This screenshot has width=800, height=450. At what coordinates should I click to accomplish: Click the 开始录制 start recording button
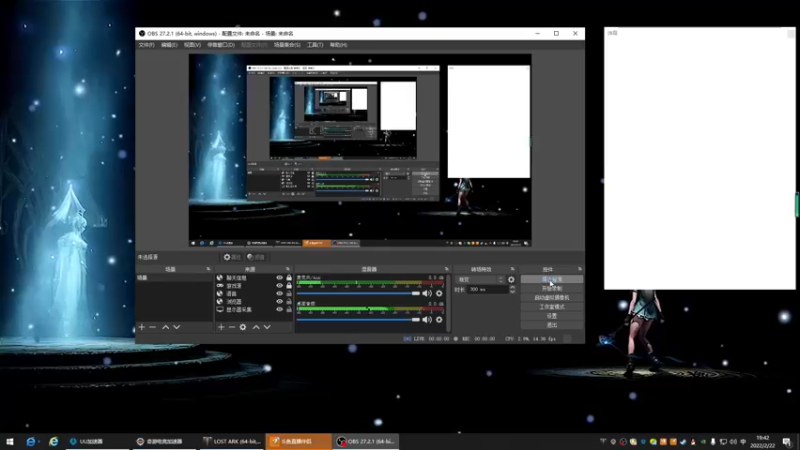pyautogui.click(x=552, y=289)
